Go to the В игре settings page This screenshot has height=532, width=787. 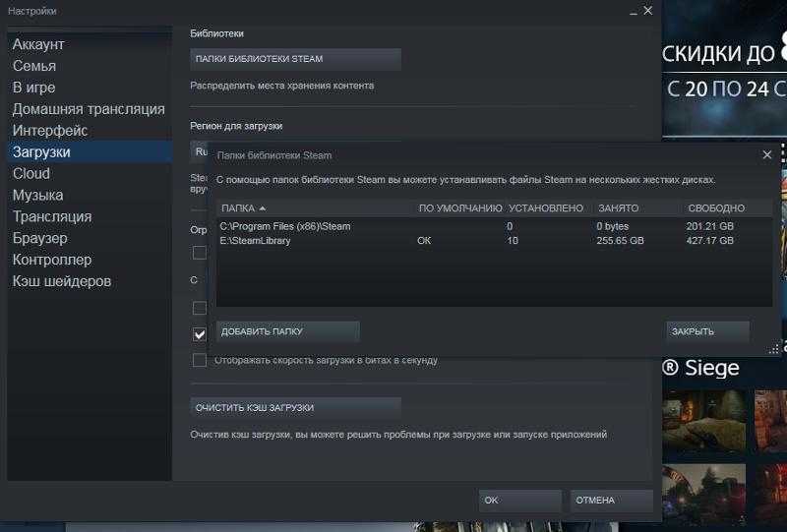tap(33, 88)
